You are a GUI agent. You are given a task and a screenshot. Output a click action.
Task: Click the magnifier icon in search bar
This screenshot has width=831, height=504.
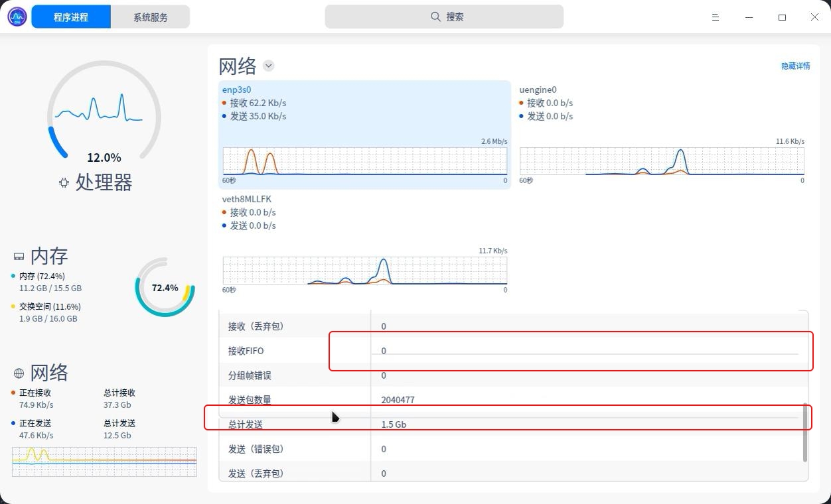pyautogui.click(x=435, y=17)
